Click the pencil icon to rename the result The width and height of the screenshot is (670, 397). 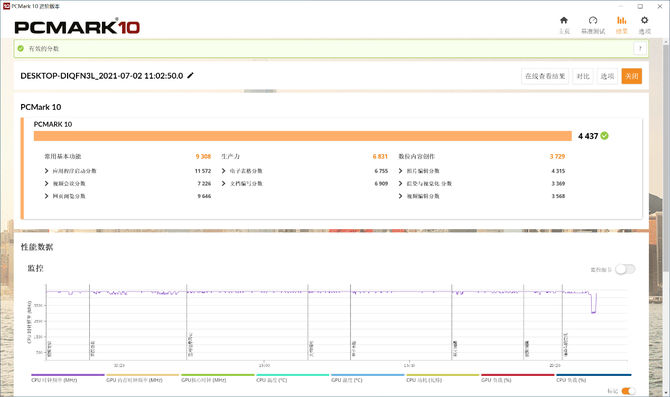[x=191, y=76]
